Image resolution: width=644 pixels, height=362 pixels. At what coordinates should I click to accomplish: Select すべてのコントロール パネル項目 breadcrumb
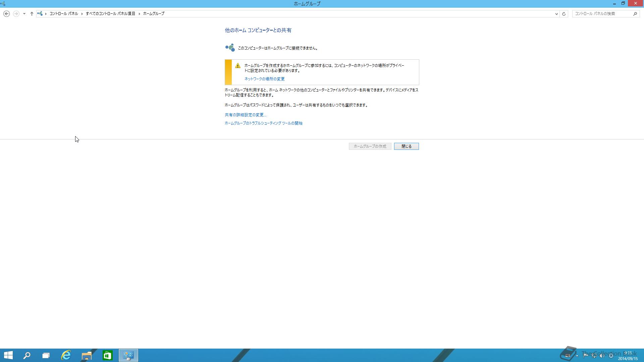tap(110, 14)
